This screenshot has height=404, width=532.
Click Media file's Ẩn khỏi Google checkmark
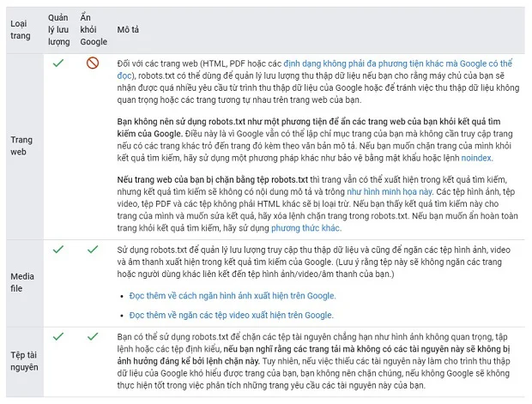pyautogui.click(x=93, y=249)
